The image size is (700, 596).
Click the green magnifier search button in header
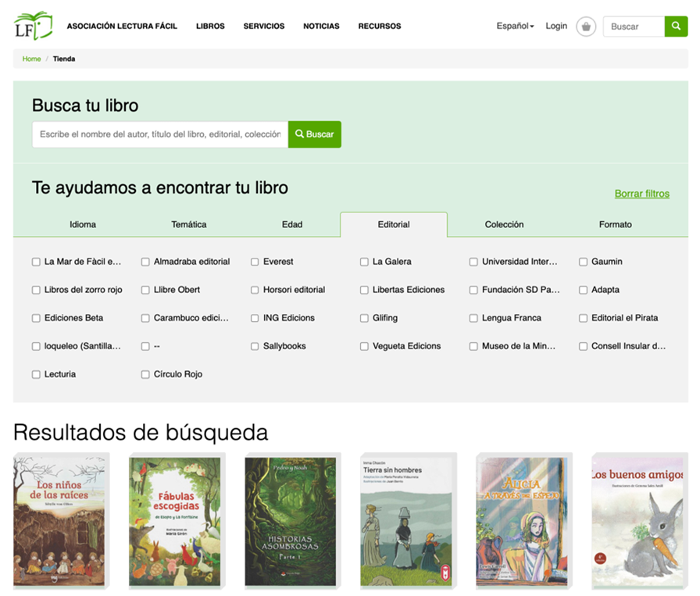pos(676,27)
